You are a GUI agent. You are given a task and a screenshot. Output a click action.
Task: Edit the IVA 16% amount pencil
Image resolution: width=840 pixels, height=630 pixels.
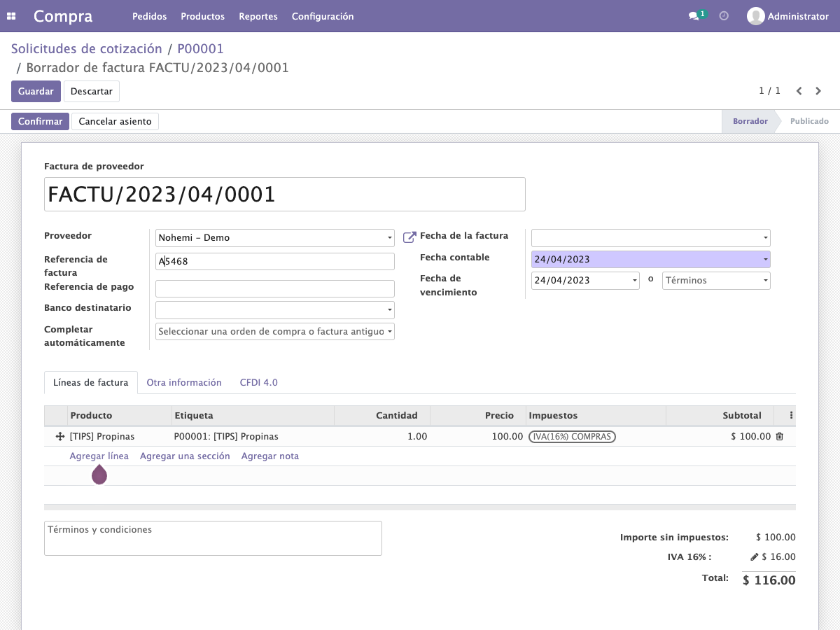click(x=754, y=557)
